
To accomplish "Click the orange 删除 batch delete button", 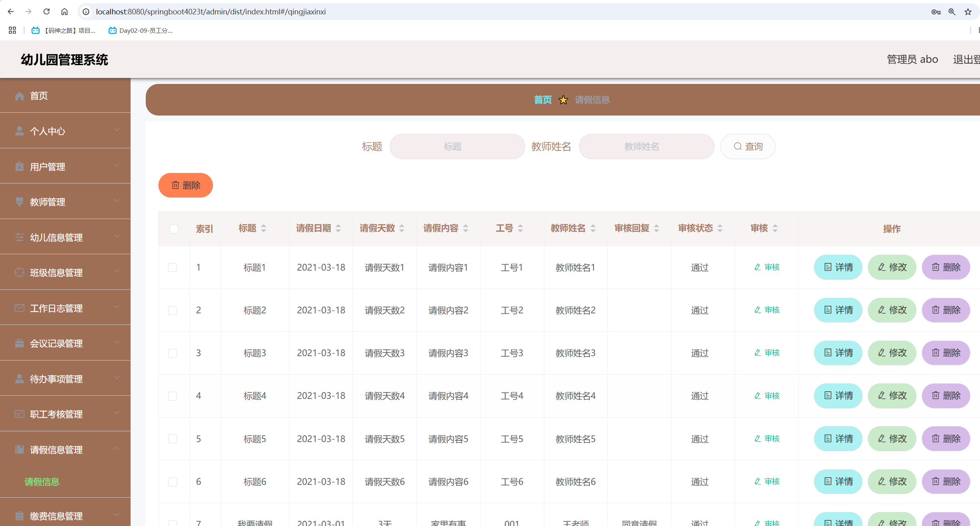I will pos(186,185).
